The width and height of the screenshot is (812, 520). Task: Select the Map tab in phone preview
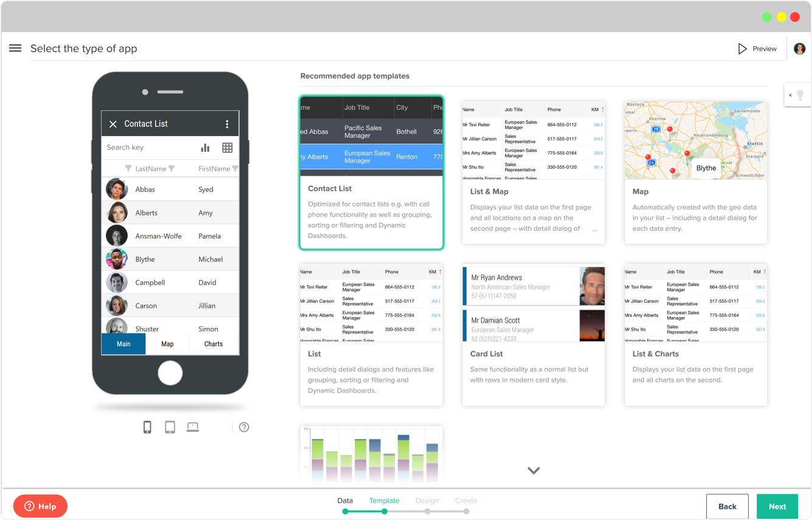[167, 344]
